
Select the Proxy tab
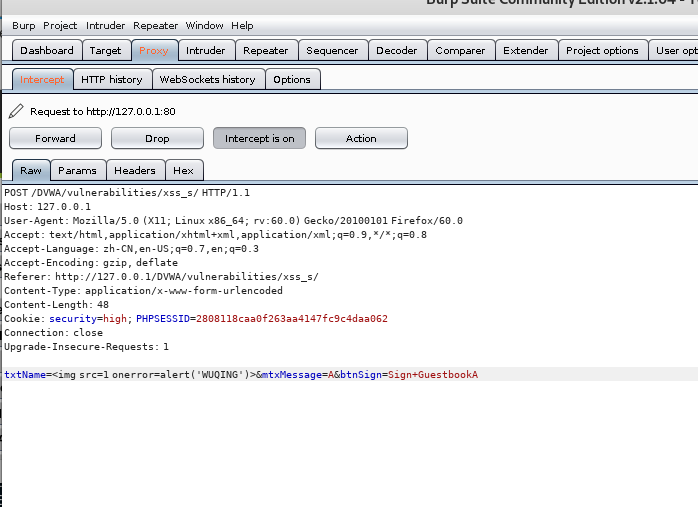(154, 50)
